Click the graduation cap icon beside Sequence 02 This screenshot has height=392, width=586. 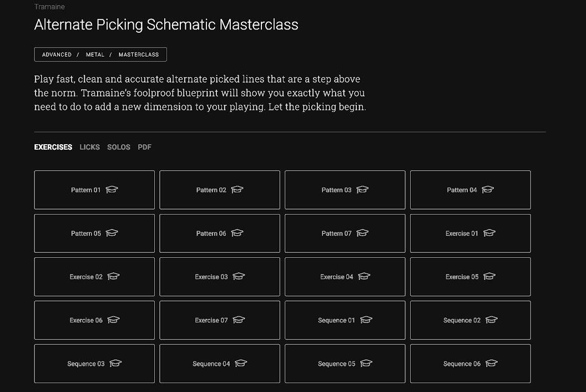[x=492, y=319]
